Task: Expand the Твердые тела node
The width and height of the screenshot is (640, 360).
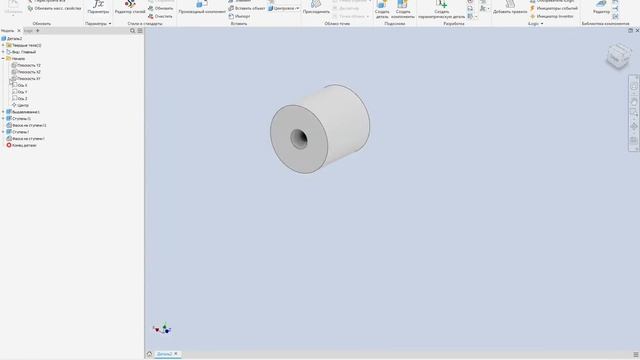Action: click(x=3, y=45)
